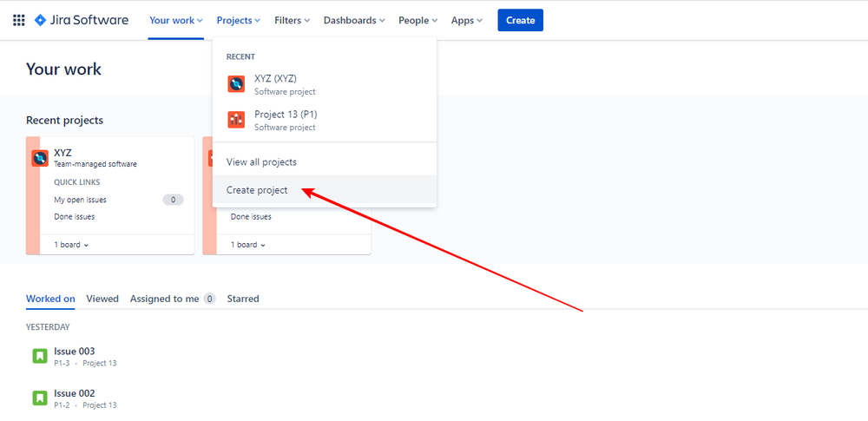
Task: Click the blue Create button
Action: [520, 20]
